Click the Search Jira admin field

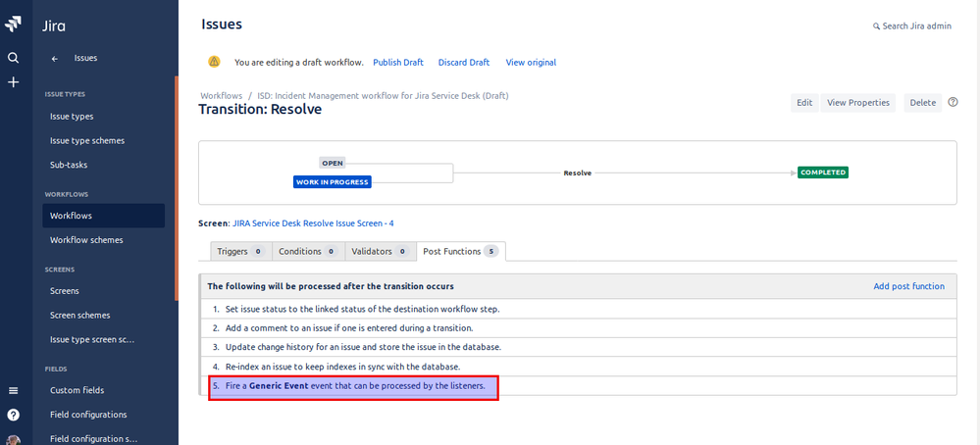(912, 26)
